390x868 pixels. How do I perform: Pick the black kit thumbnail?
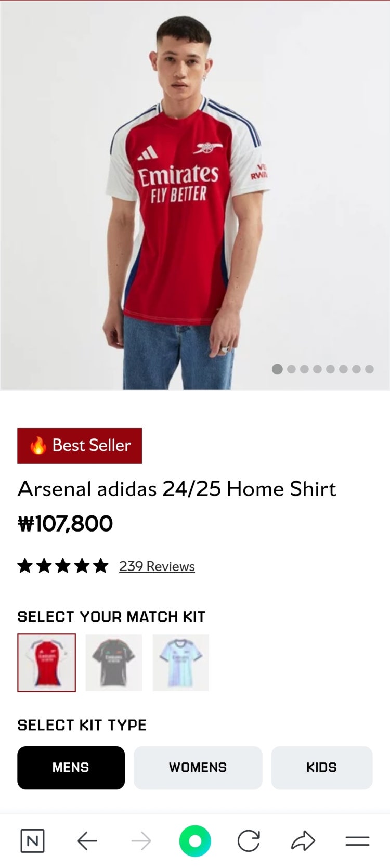113,663
